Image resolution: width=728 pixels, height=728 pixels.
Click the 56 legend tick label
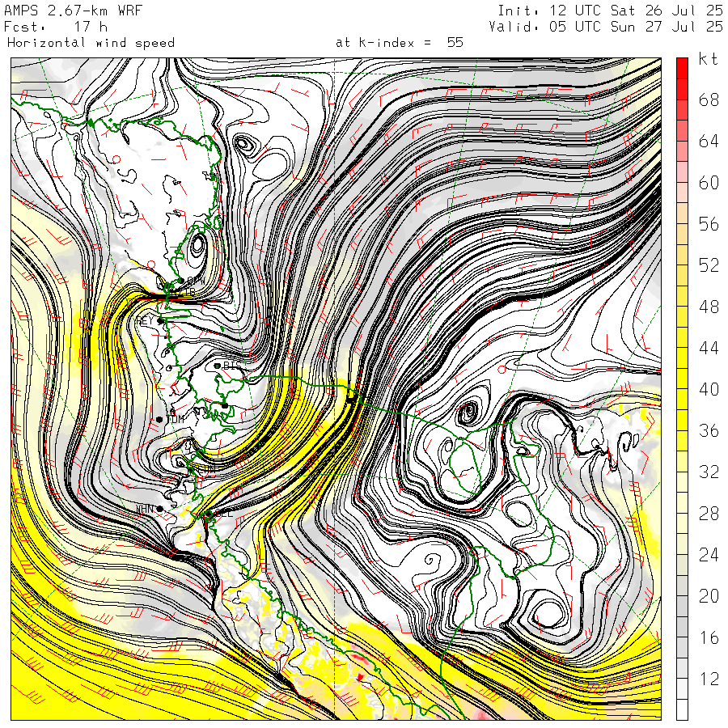[x=709, y=224]
